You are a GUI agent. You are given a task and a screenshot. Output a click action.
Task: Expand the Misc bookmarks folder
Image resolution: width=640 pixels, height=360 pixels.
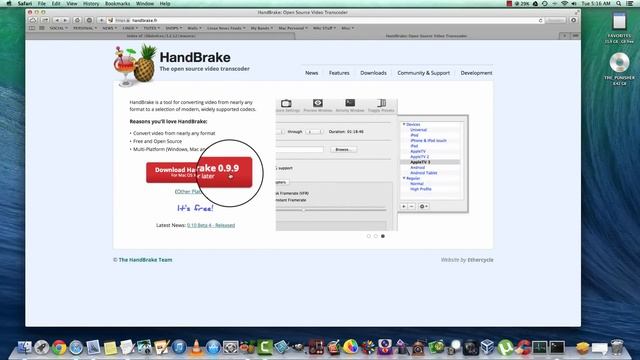click(x=347, y=28)
